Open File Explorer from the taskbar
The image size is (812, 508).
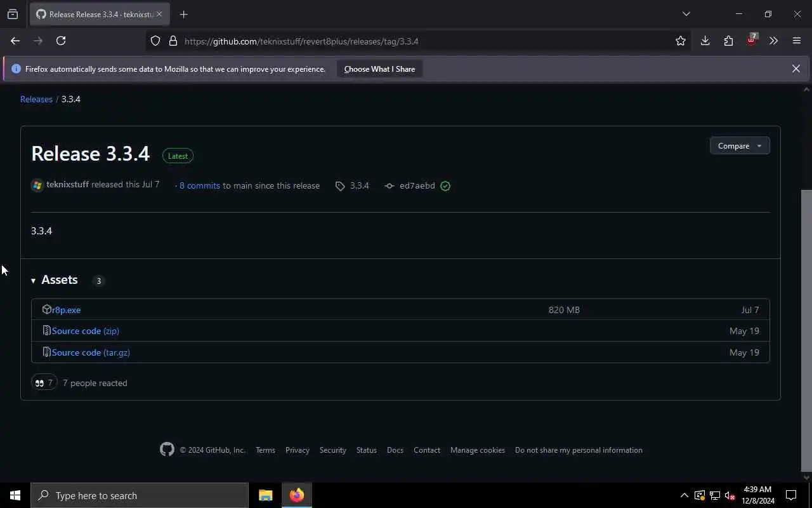tap(265, 495)
